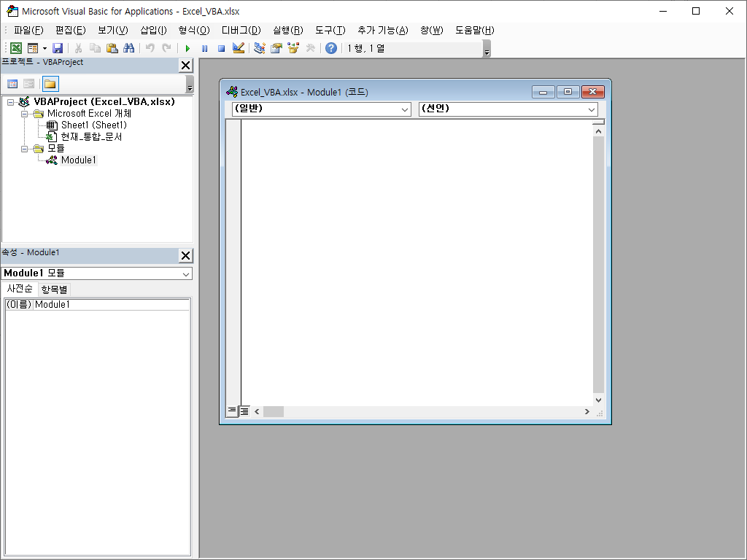Toggle Full Module View button in code window
Viewport: 747px width, 560px height.
pyautogui.click(x=244, y=411)
